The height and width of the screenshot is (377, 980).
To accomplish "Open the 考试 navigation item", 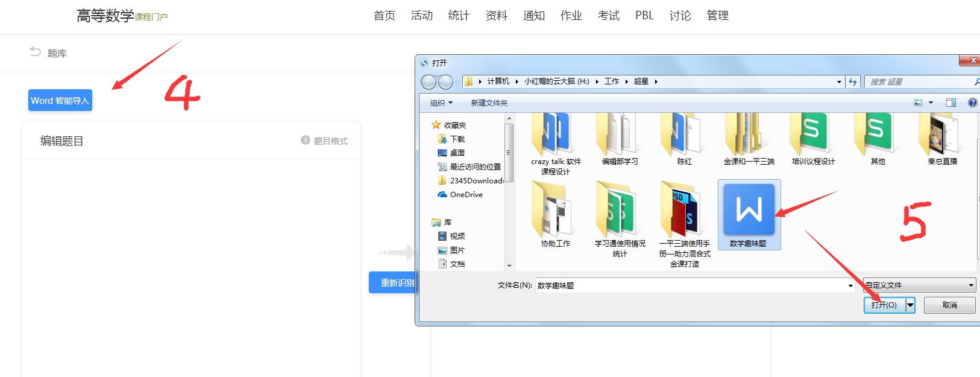I will click(609, 16).
